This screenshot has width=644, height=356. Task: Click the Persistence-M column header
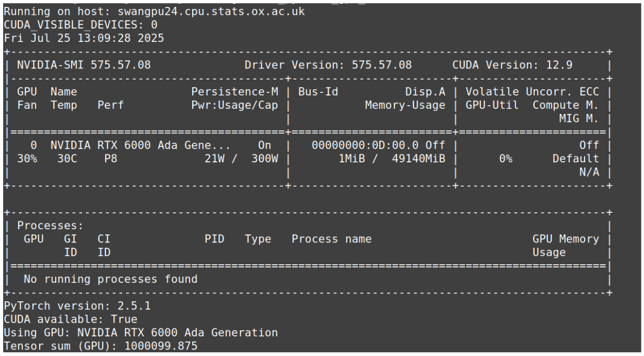click(234, 92)
